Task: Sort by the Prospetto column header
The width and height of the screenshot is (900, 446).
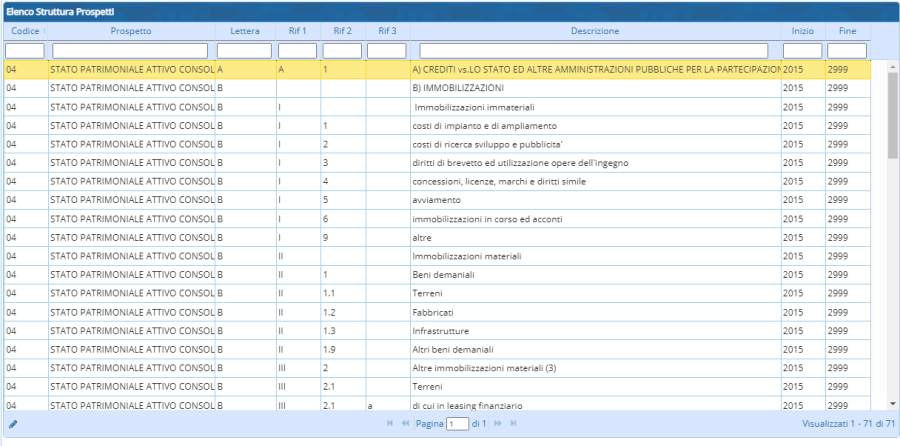Action: point(131,31)
